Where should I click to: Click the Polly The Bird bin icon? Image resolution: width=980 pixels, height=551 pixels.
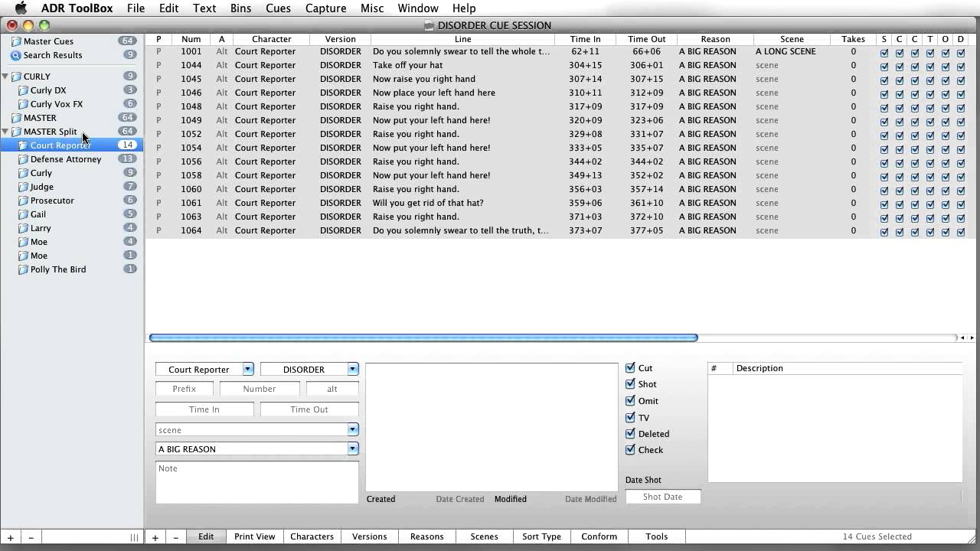click(x=23, y=269)
